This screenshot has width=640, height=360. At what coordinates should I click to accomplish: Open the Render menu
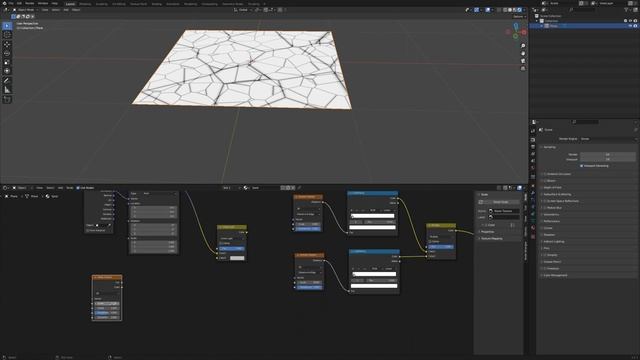(x=30, y=3)
